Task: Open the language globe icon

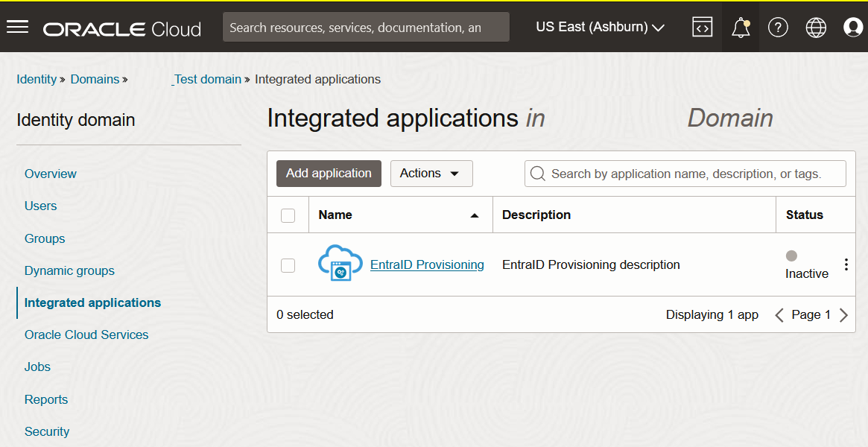Action: pyautogui.click(x=816, y=28)
